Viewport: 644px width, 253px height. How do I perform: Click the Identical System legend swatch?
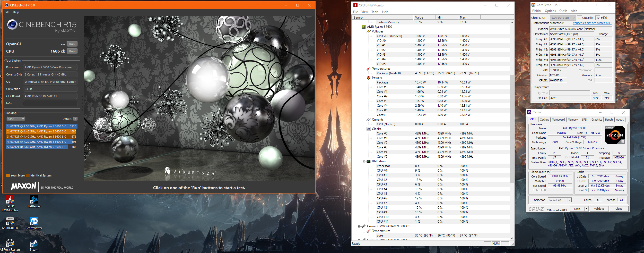pos(28,175)
